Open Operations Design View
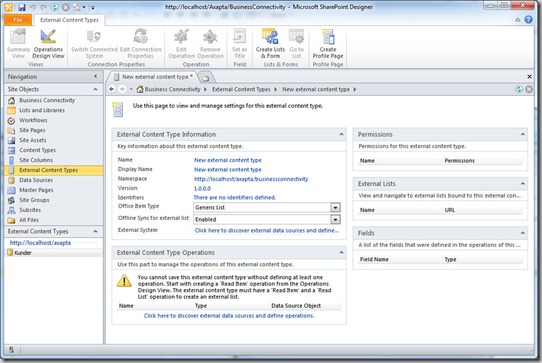 (48, 44)
